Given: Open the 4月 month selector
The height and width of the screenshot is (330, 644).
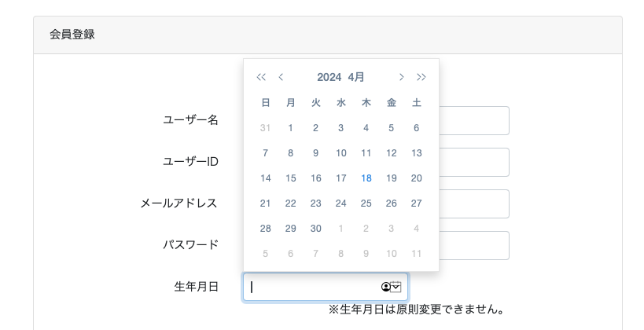Looking at the screenshot, I should [x=356, y=77].
